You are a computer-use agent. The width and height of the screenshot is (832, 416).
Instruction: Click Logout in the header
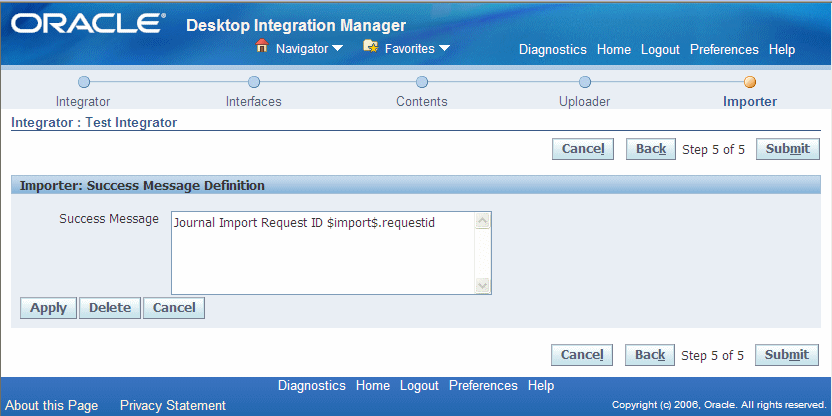point(660,50)
